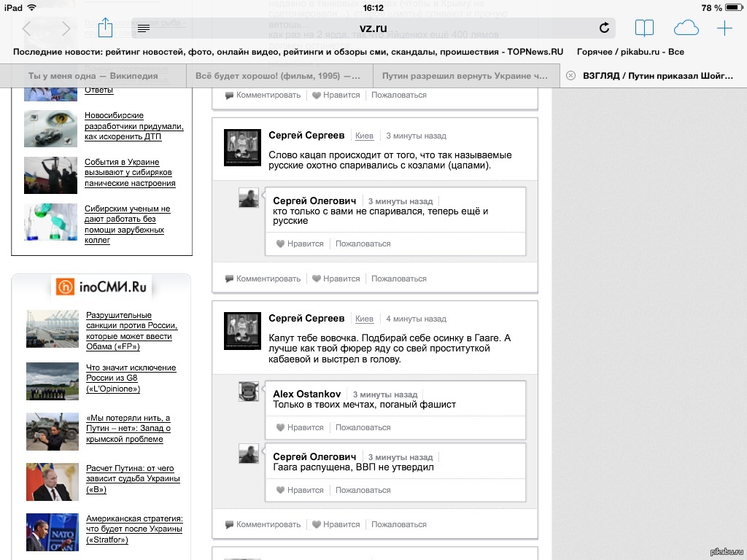Open iCloud Tabs cloud icon
Viewport: 747px width, 560px height.
click(x=686, y=28)
